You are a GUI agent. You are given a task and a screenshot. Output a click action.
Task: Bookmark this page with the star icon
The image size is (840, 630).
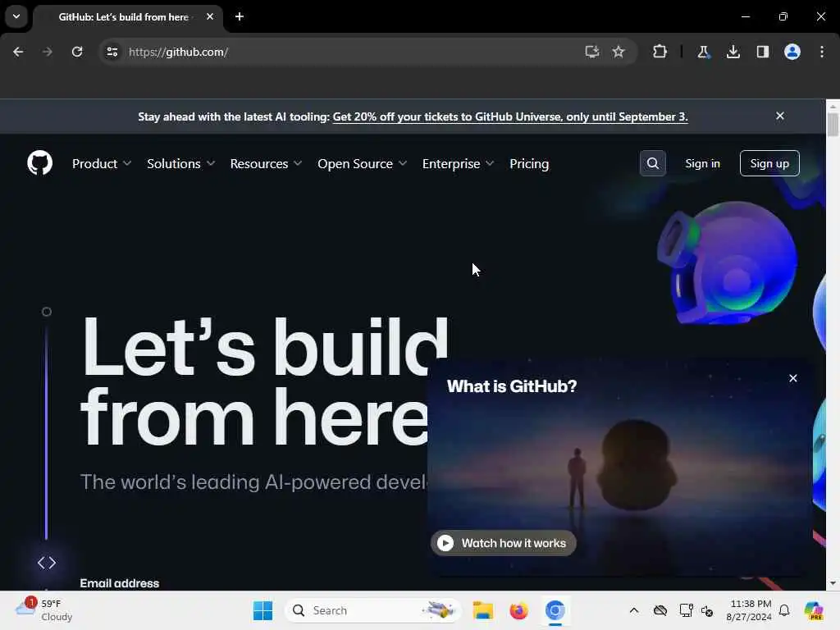pyautogui.click(x=619, y=52)
